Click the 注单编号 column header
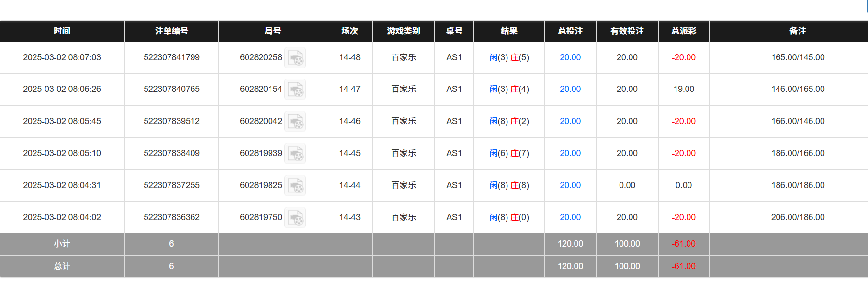868x282 pixels. [171, 31]
